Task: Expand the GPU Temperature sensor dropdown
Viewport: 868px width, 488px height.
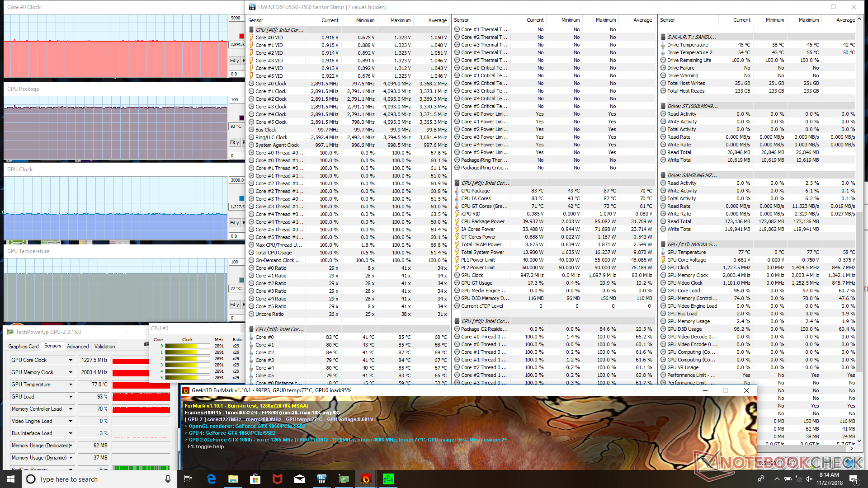Action: [71, 385]
